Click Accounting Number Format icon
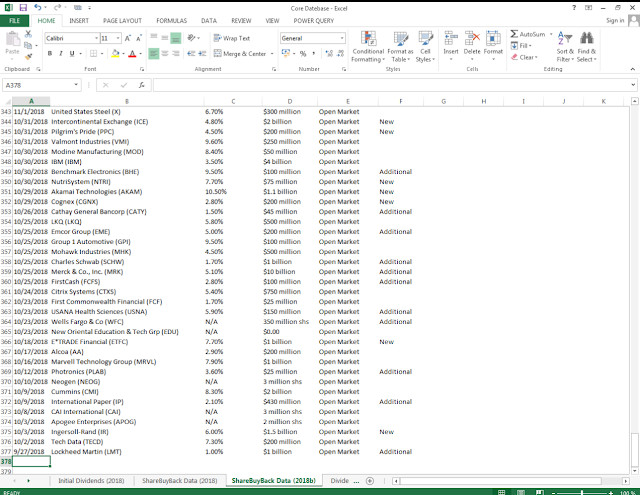This screenshot has height=495, width=640. pyautogui.click(x=285, y=53)
